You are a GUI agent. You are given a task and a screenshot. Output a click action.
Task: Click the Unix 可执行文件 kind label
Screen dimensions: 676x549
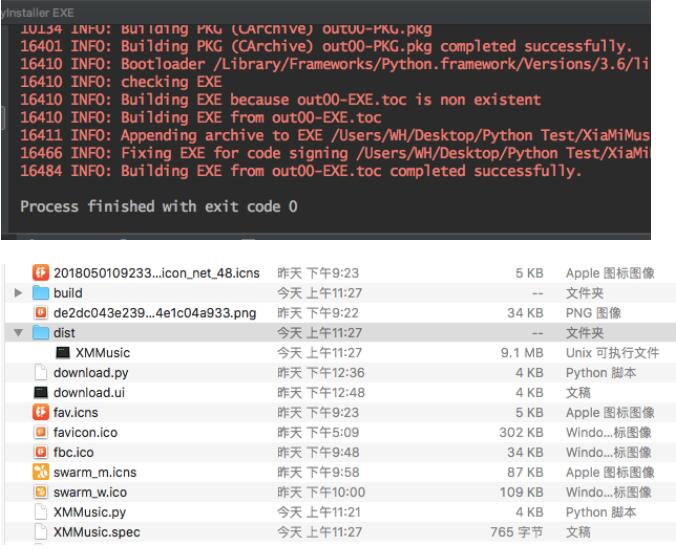612,353
